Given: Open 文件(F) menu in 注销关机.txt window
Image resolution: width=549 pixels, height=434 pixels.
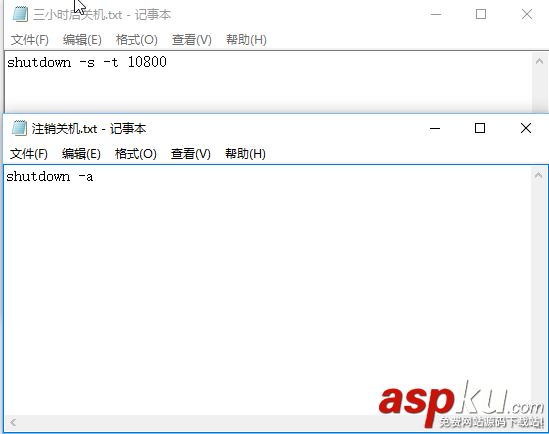Looking at the screenshot, I should click(x=29, y=154).
